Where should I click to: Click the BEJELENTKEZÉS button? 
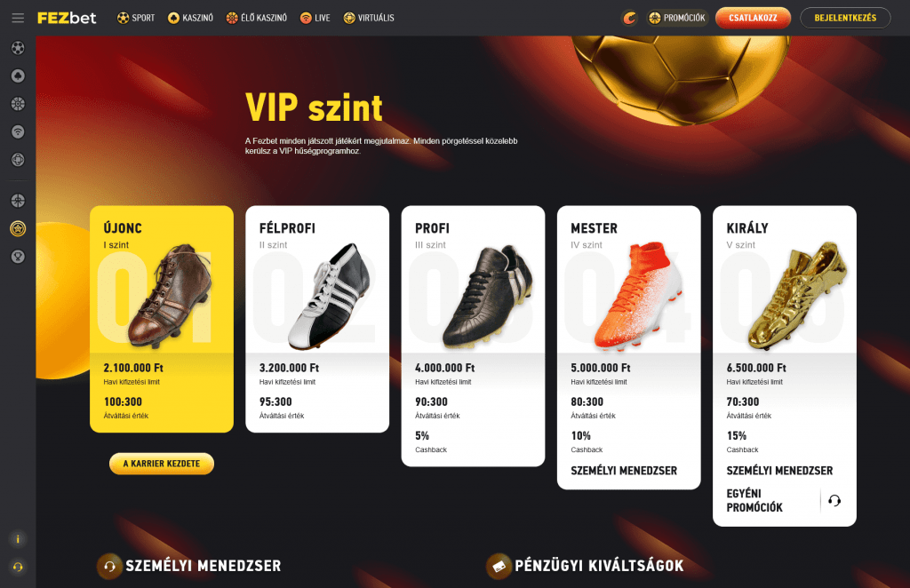point(845,18)
